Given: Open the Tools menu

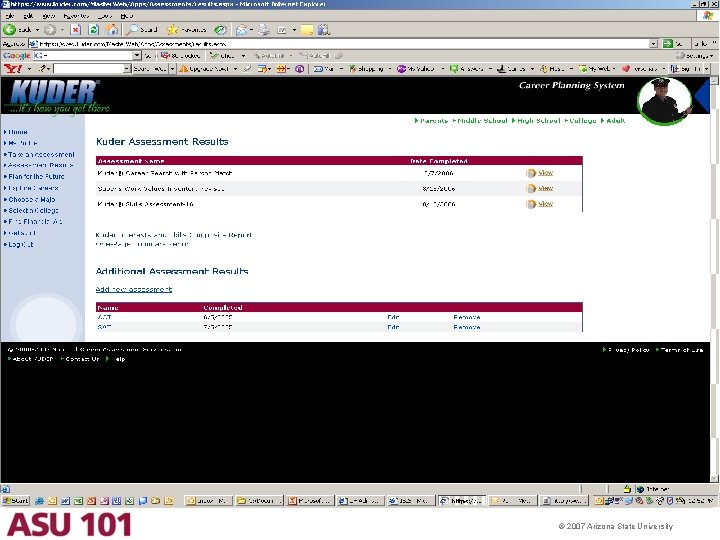Looking at the screenshot, I should pyautogui.click(x=105, y=16).
